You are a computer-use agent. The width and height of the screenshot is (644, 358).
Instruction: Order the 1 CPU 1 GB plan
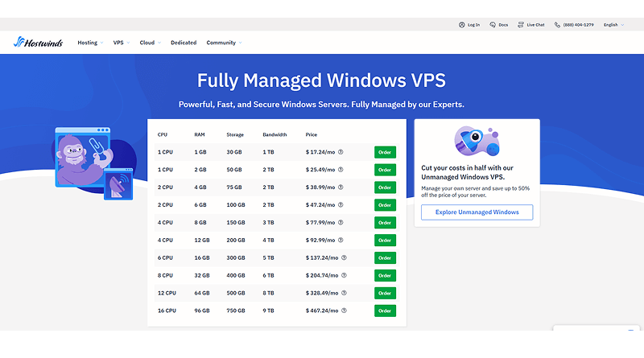pyautogui.click(x=385, y=152)
